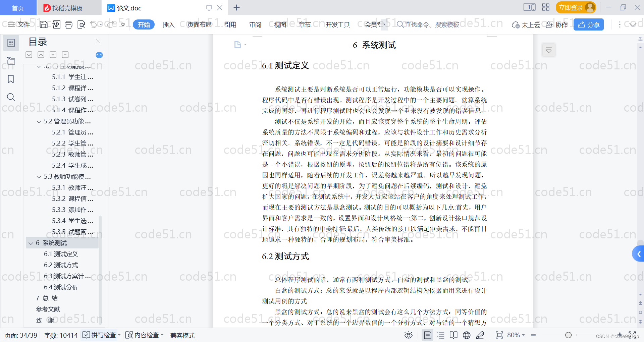This screenshot has height=342, width=644.
Task: Click the collapse all minus icon
Action: [x=65, y=55]
